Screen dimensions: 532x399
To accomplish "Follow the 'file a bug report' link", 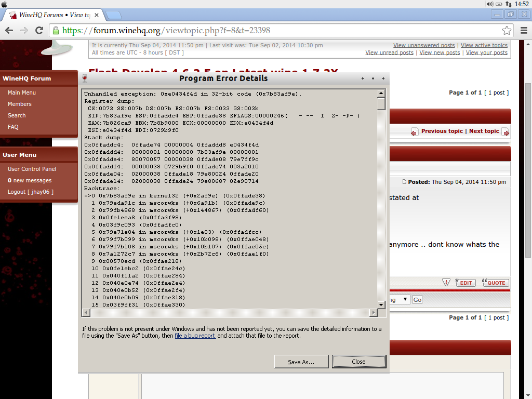I will pyautogui.click(x=195, y=336).
